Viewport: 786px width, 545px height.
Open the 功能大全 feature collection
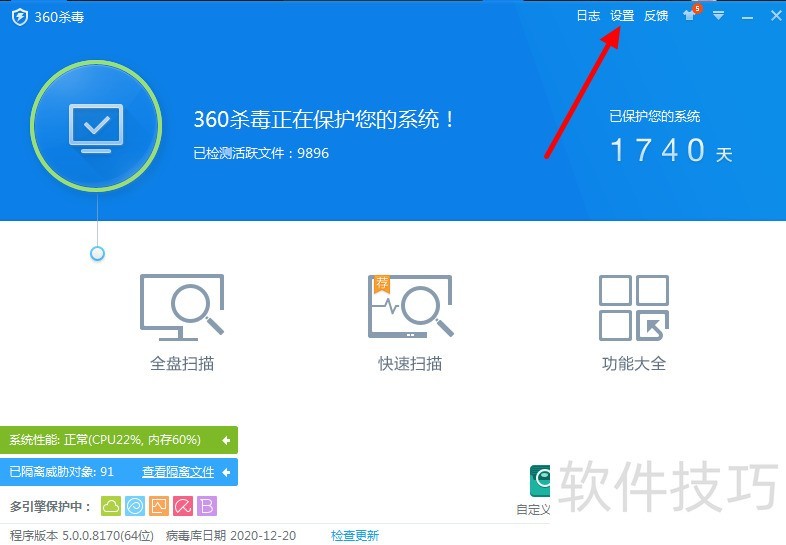tap(634, 321)
